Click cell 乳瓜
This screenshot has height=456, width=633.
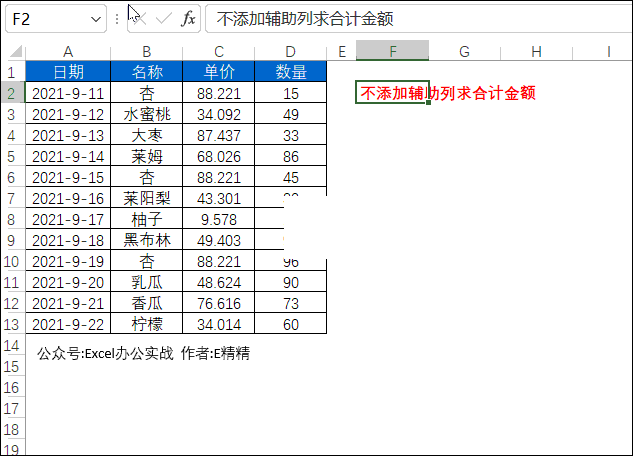pyautogui.click(x=147, y=282)
